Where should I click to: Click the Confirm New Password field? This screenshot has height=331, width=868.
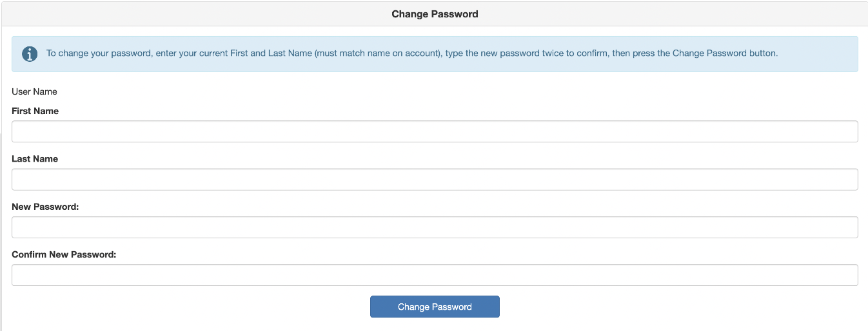435,275
